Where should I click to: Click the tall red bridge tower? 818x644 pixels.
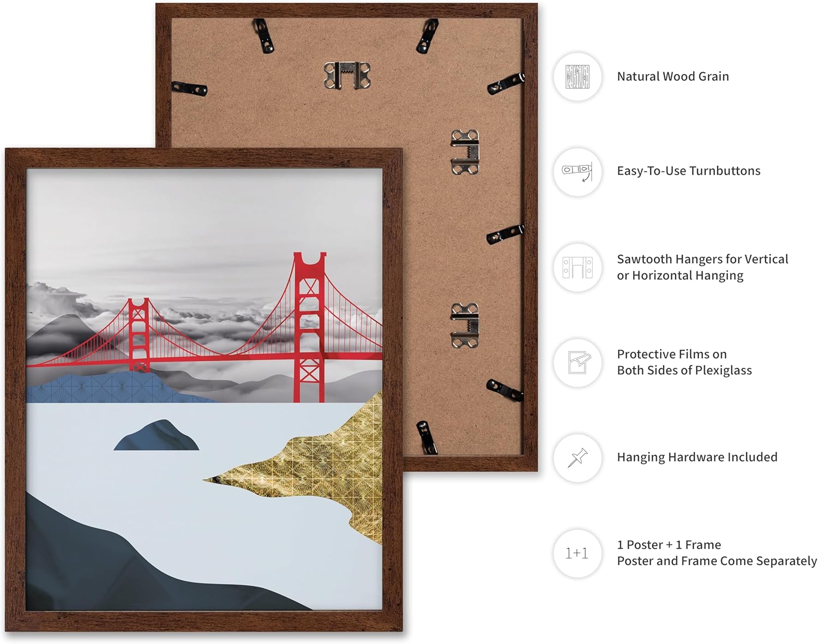coord(310,327)
